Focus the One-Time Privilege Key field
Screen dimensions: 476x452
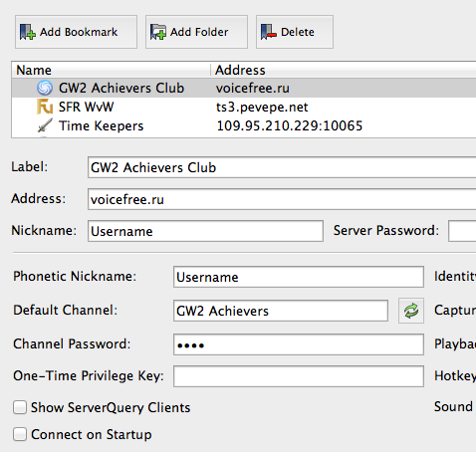coord(299,376)
